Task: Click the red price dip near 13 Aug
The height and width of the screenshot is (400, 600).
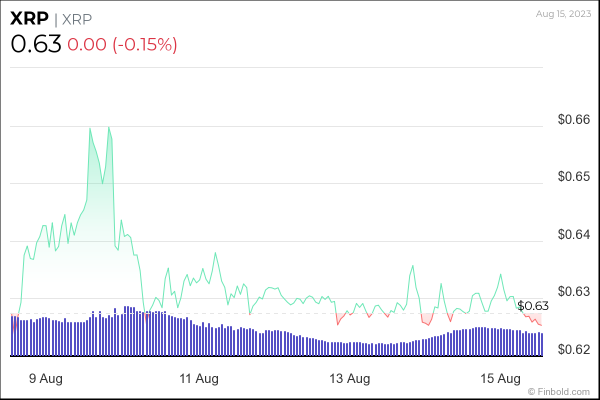Action: pyautogui.click(x=340, y=321)
